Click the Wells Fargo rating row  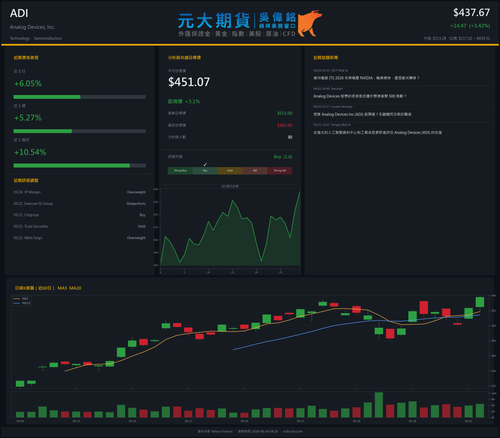80,238
